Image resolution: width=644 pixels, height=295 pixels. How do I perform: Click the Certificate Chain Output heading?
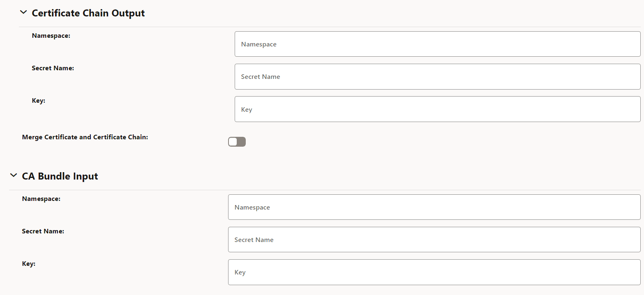point(88,13)
